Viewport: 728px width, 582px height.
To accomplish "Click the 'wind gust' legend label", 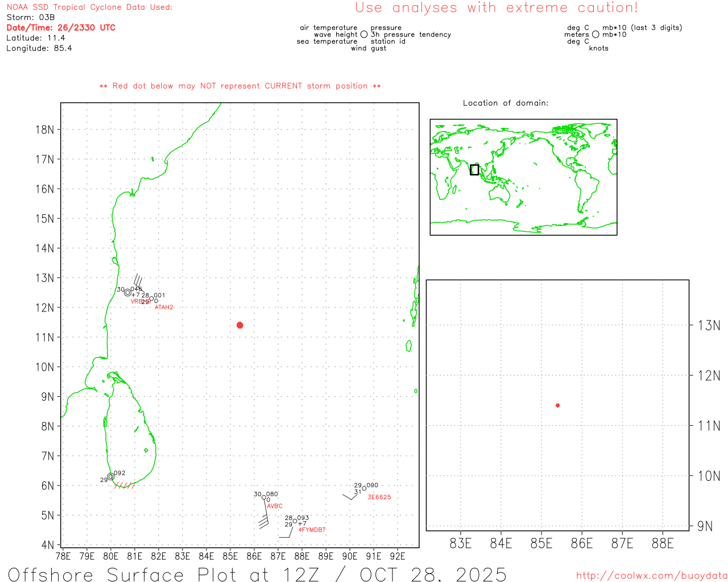I will [x=369, y=48].
